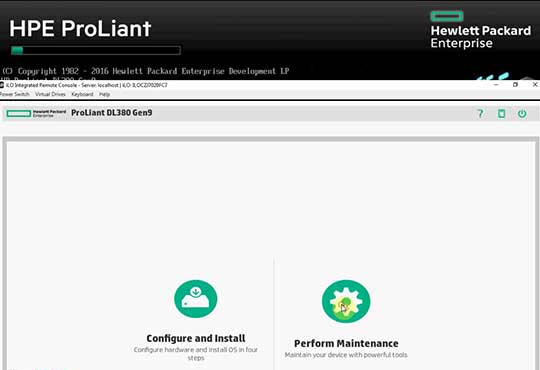Close the iLO Remote Console window
This screenshot has height=370, width=540.
(x=535, y=84)
